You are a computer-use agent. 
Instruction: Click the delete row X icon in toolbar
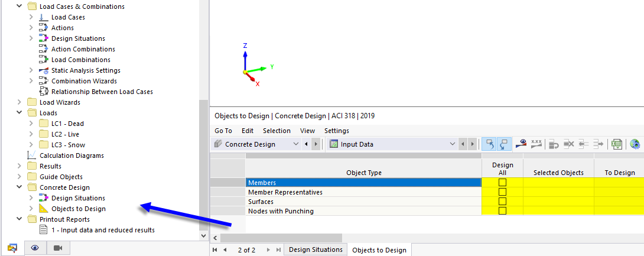(x=569, y=144)
